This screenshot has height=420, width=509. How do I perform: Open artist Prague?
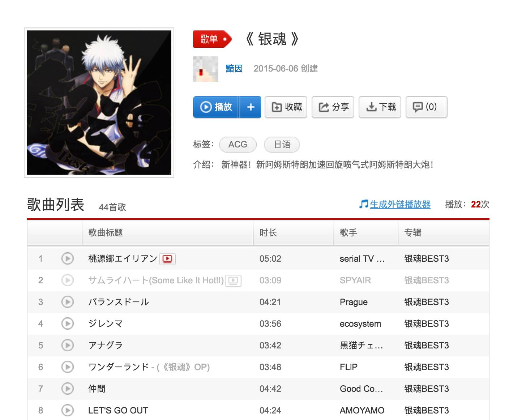click(x=354, y=302)
